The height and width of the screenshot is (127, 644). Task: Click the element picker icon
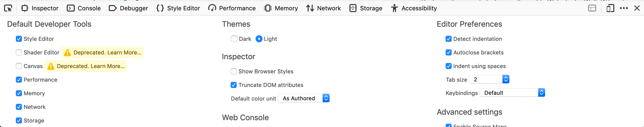8,8
